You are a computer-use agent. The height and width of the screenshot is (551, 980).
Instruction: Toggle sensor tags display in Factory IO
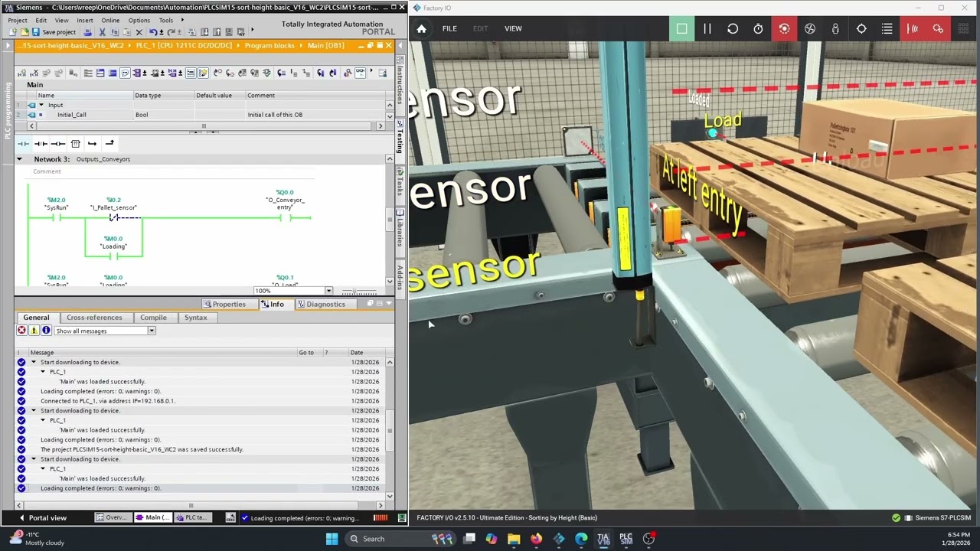pos(913,29)
